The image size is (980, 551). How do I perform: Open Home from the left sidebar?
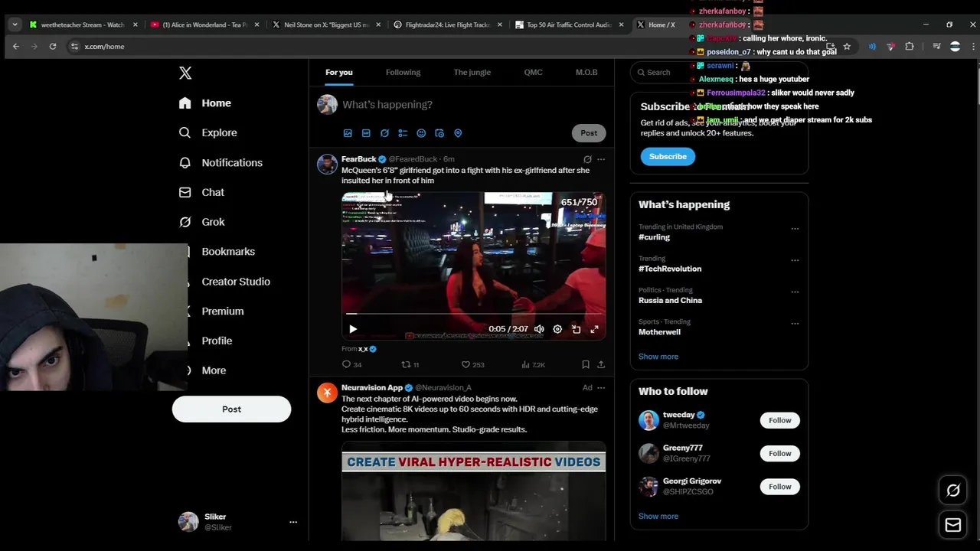pyautogui.click(x=204, y=103)
